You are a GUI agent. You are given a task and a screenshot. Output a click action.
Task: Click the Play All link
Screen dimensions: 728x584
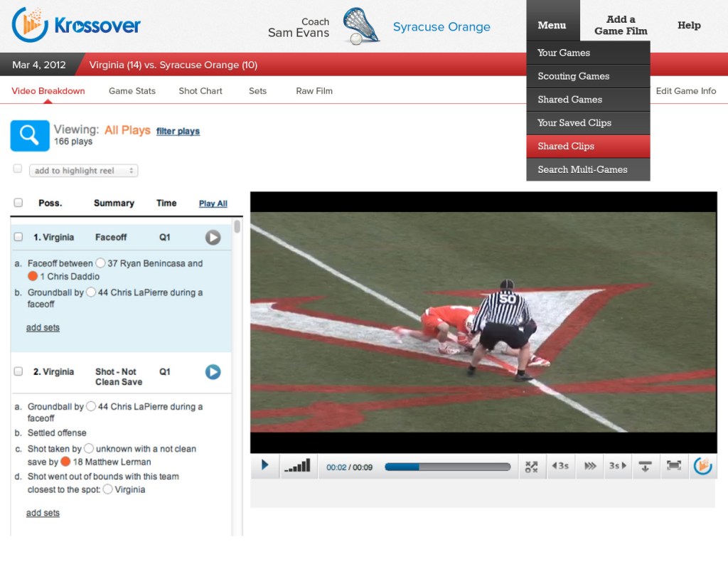tap(213, 203)
